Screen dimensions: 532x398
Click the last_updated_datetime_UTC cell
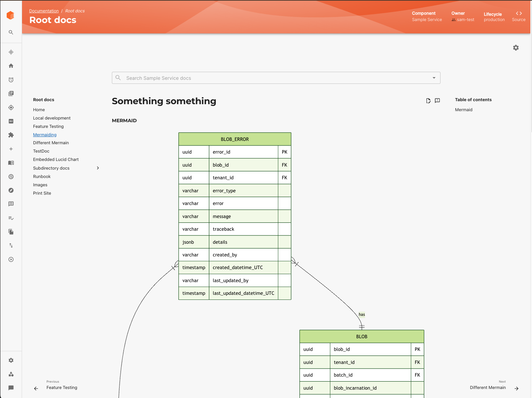click(243, 293)
